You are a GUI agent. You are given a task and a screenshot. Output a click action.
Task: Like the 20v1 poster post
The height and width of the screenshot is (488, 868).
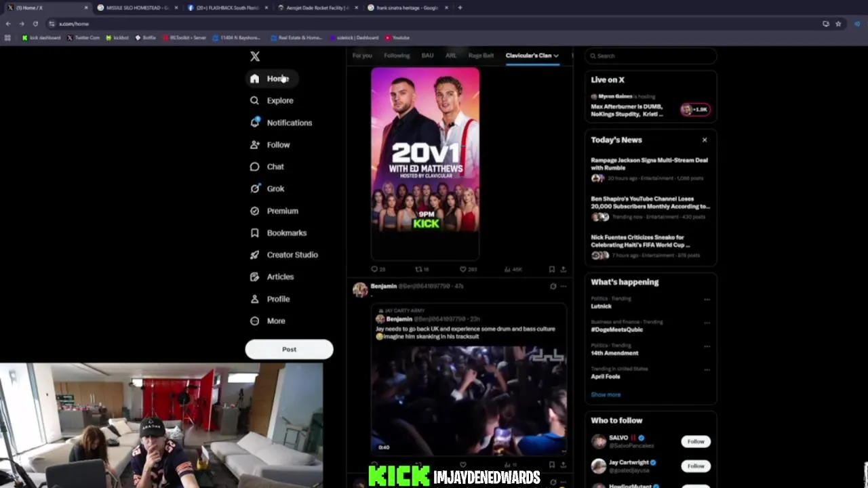click(468, 269)
